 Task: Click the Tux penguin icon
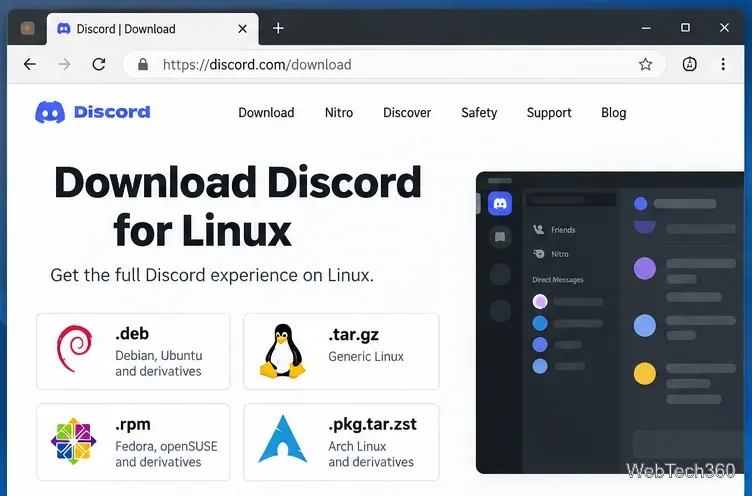282,351
